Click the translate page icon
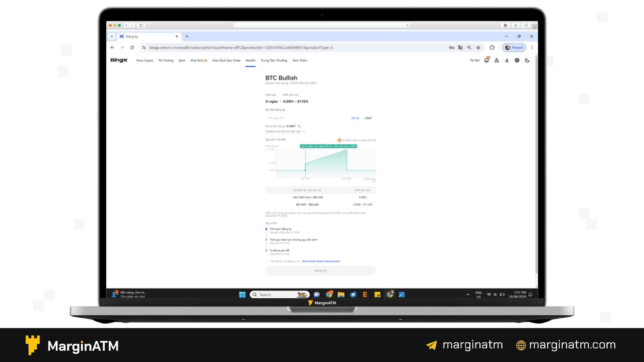This screenshot has width=644, height=362. pos(461,48)
